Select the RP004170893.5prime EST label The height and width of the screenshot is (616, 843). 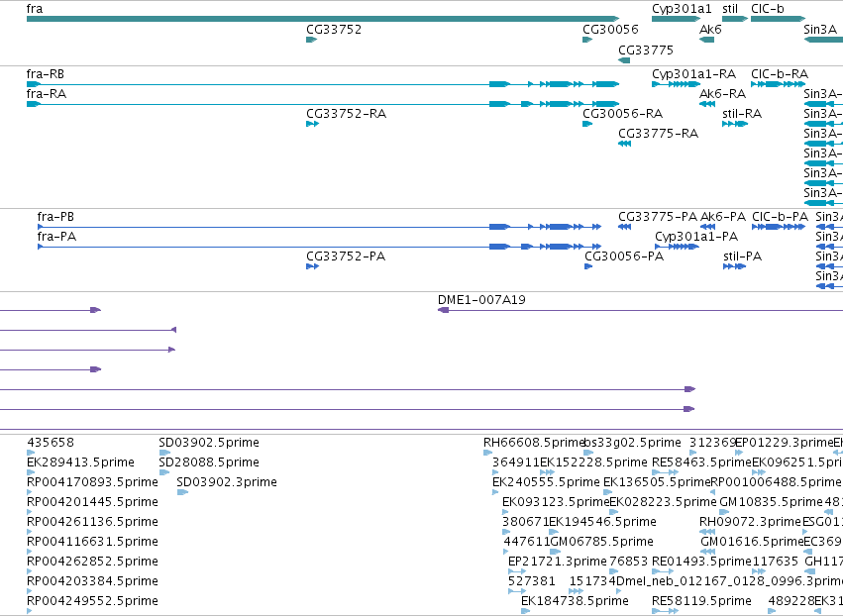pos(92,482)
